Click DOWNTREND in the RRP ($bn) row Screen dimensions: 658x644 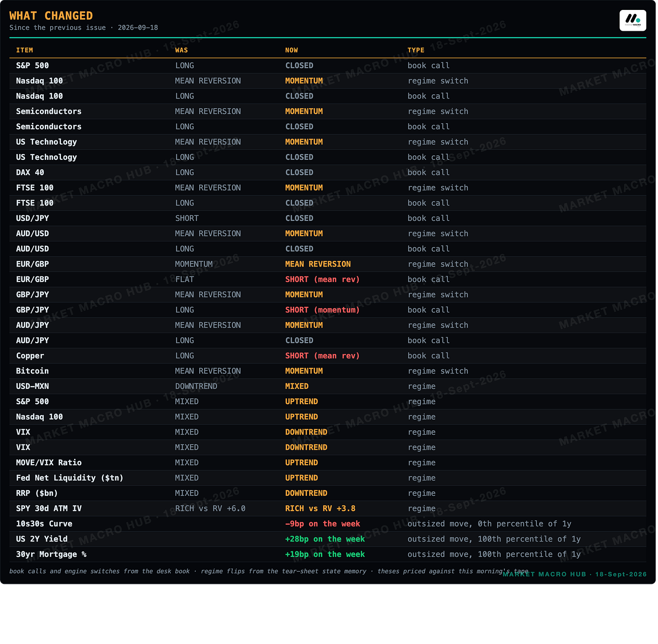306,493
